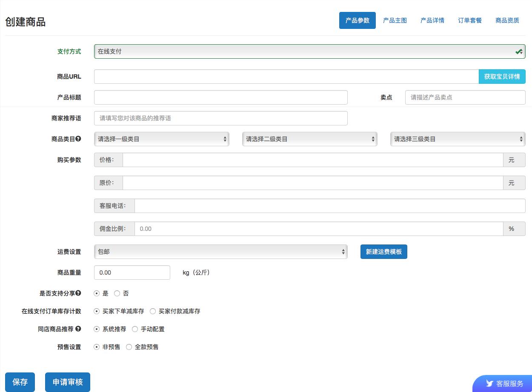Image resolution: width=532 pixels, height=392 pixels.
Task: Open 请选择三级类目 dropdown
Action: point(458,139)
